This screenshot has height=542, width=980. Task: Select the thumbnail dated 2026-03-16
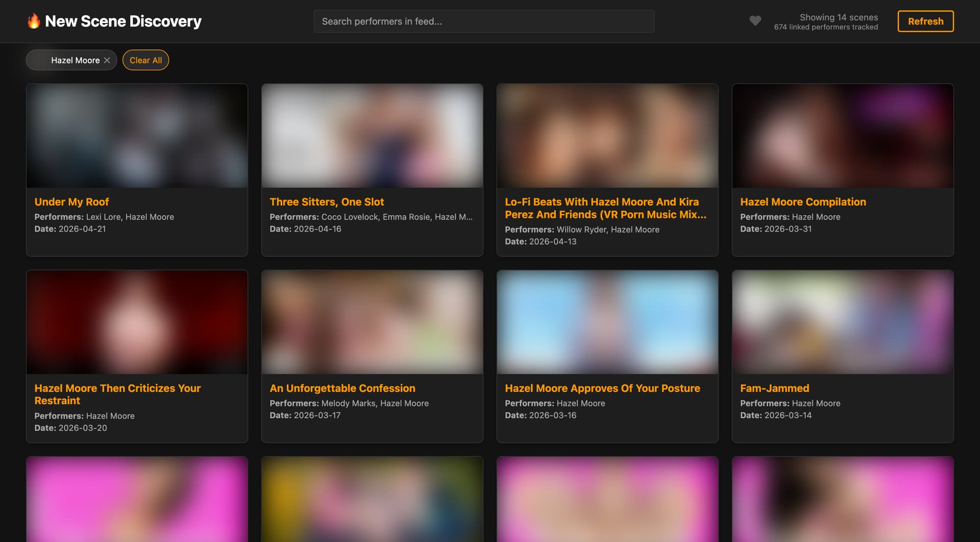607,322
